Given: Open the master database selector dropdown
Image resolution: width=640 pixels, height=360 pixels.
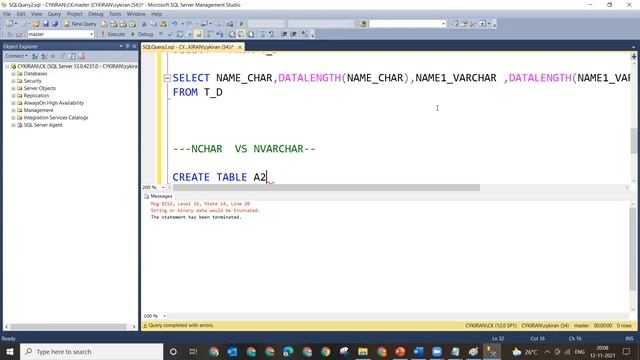Looking at the screenshot, I should (x=91, y=34).
